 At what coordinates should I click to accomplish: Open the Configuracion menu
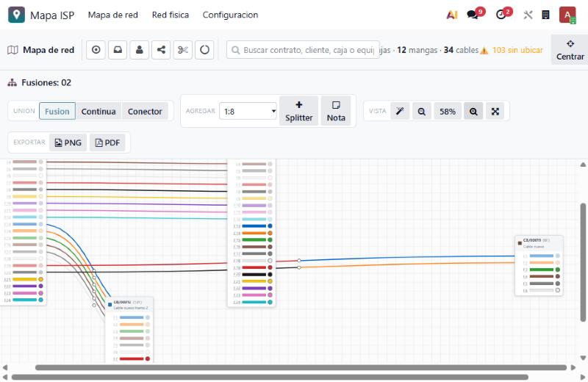(x=230, y=15)
